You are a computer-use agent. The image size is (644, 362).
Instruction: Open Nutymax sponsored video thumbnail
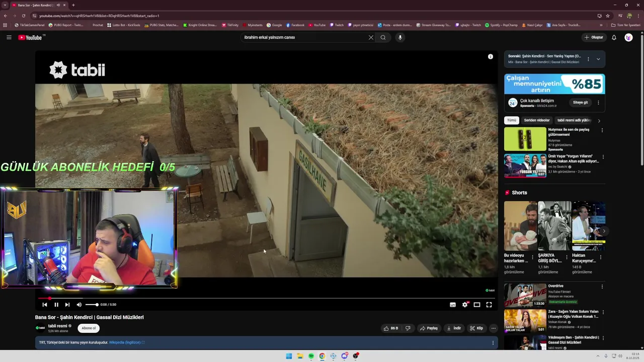point(525,139)
